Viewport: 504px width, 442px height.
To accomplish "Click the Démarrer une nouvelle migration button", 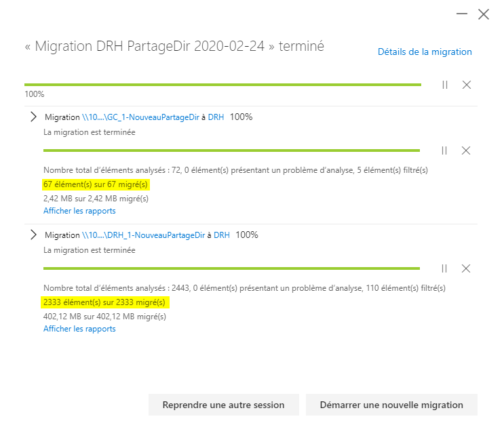I will point(391,405).
